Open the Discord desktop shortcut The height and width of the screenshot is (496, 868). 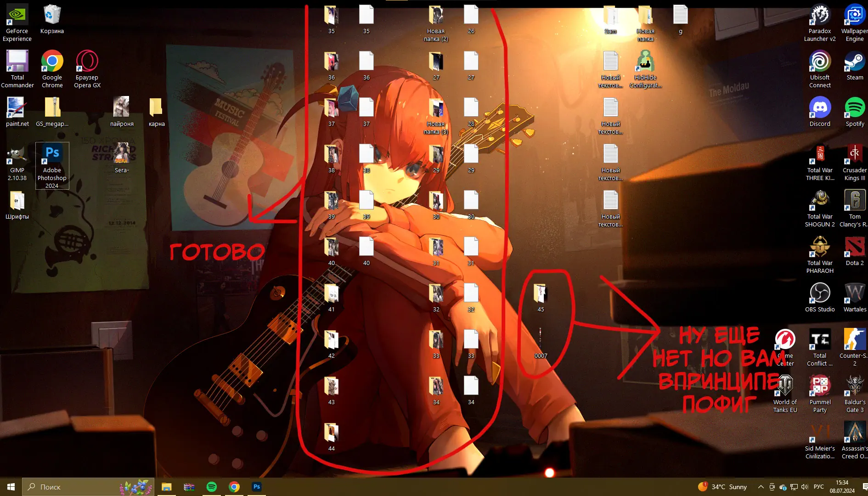tap(820, 109)
